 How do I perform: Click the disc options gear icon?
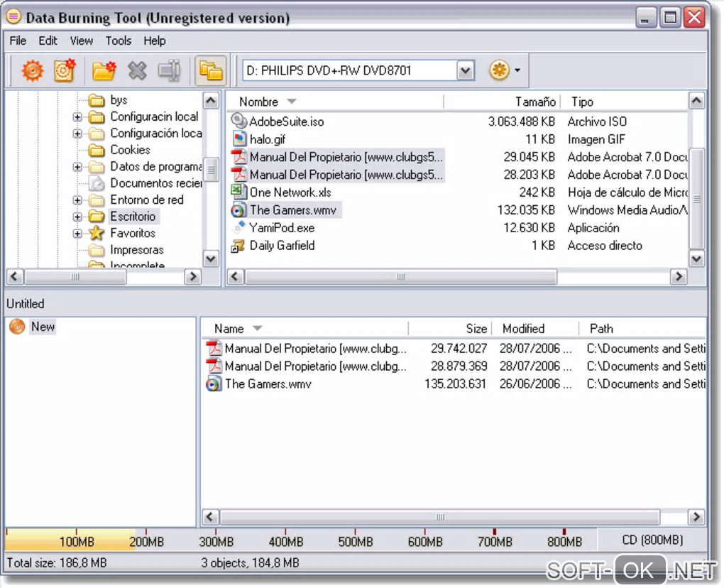[499, 70]
